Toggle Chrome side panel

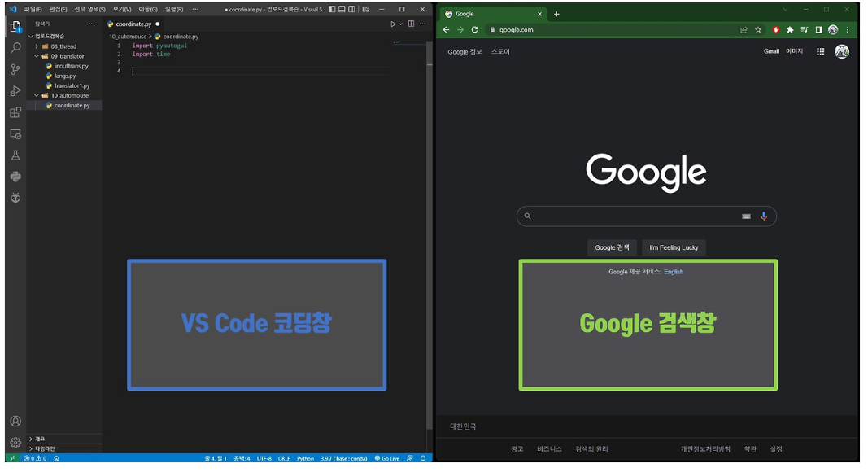818,30
